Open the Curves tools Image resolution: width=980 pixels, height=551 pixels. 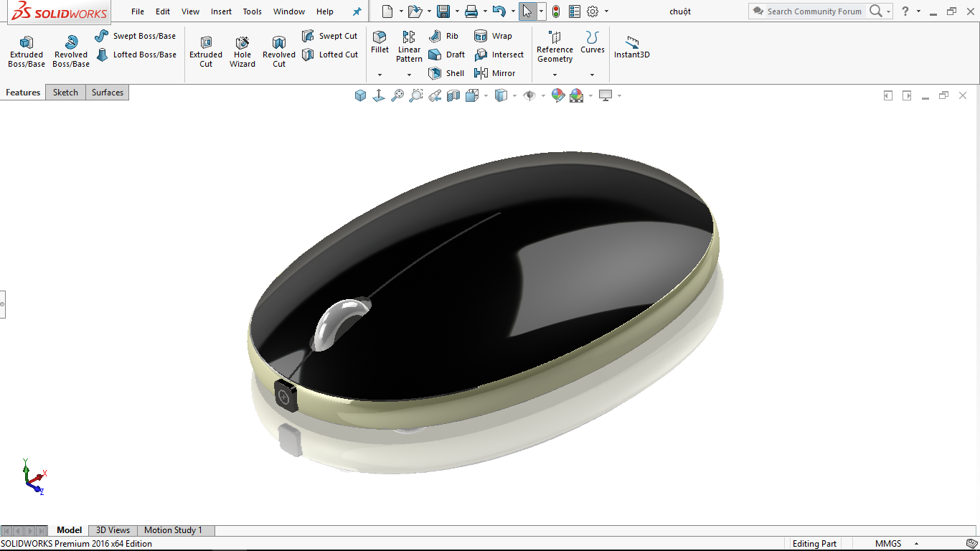coord(593,42)
